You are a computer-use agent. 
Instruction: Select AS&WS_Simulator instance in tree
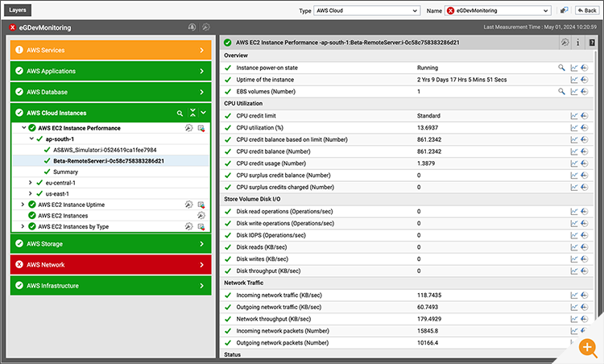point(105,150)
